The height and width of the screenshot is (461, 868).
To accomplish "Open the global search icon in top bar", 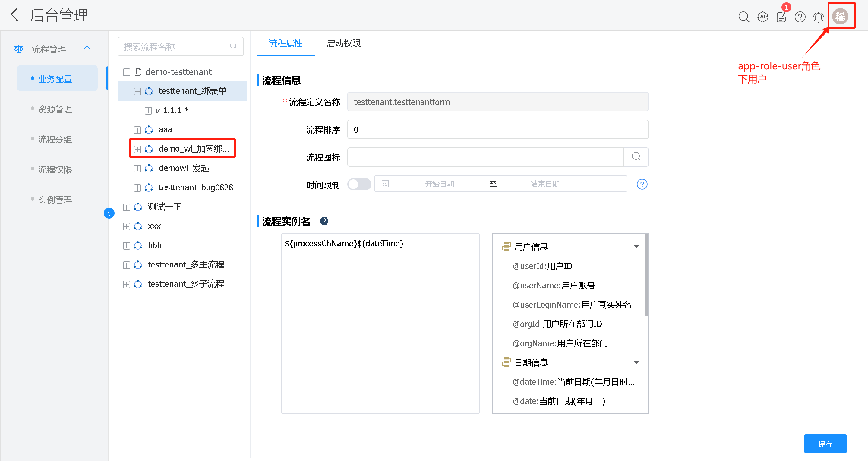I will [x=744, y=17].
